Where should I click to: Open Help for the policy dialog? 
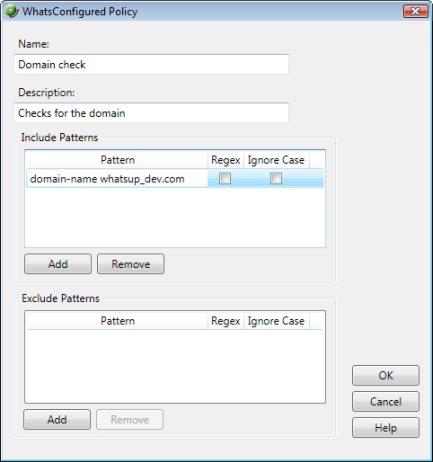pos(386,428)
